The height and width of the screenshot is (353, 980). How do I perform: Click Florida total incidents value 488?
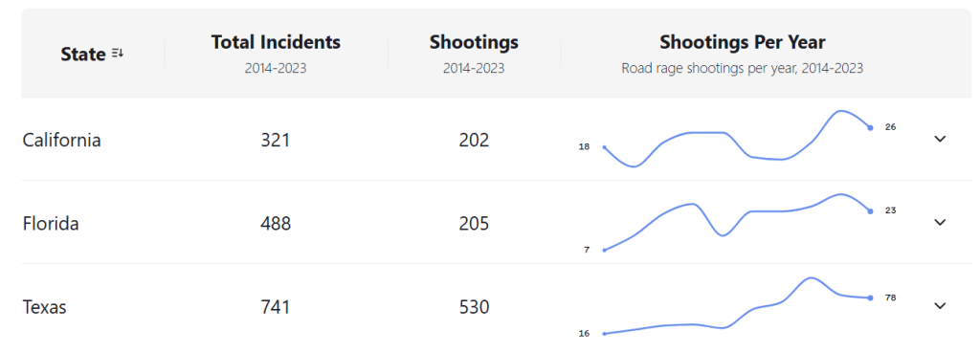click(x=276, y=223)
